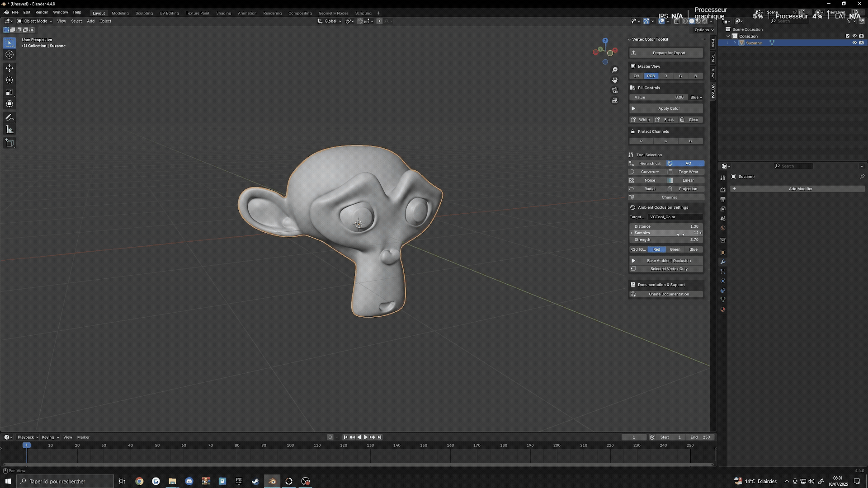868x488 pixels.
Task: Select the Add Cube tool
Action: [x=9, y=143]
